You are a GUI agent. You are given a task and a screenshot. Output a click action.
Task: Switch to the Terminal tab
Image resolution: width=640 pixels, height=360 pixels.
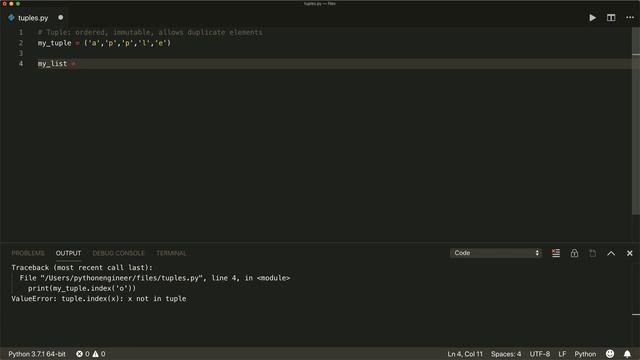tap(171, 253)
